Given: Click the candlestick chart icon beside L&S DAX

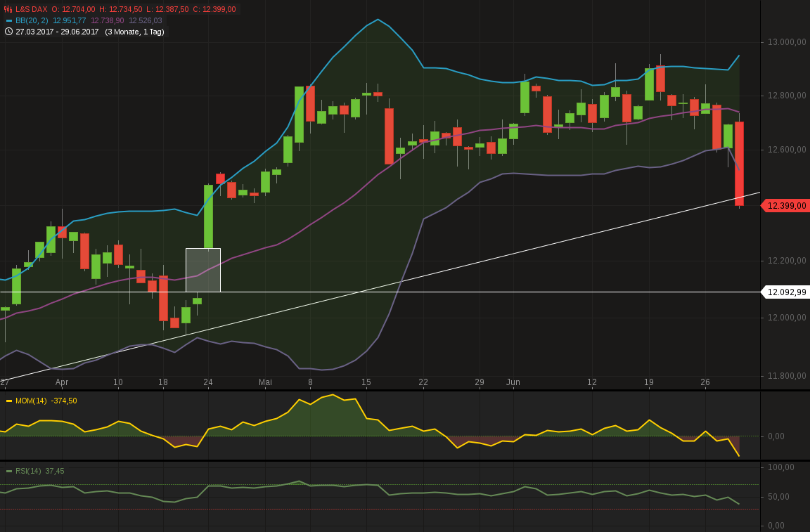Looking at the screenshot, I should tap(8, 9).
